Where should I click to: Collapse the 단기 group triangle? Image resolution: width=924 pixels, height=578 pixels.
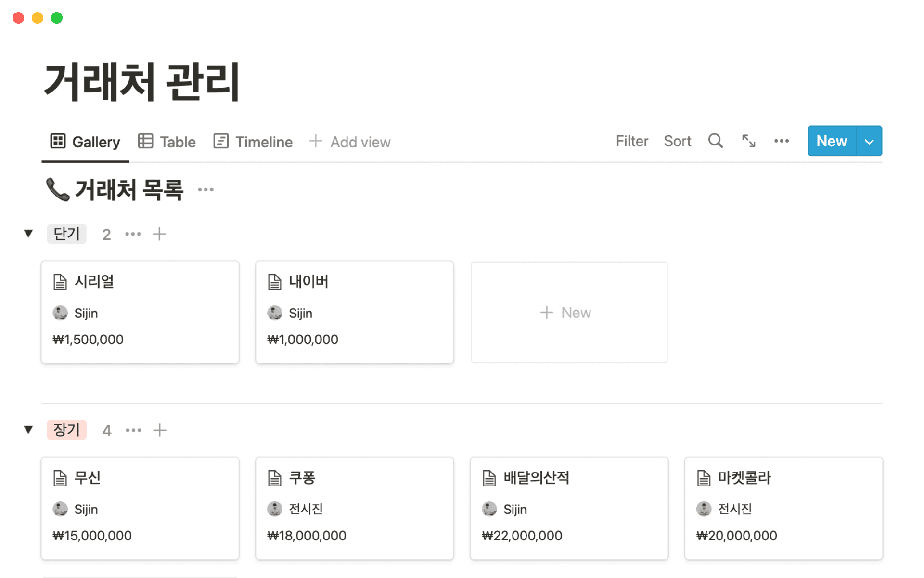pos(28,234)
